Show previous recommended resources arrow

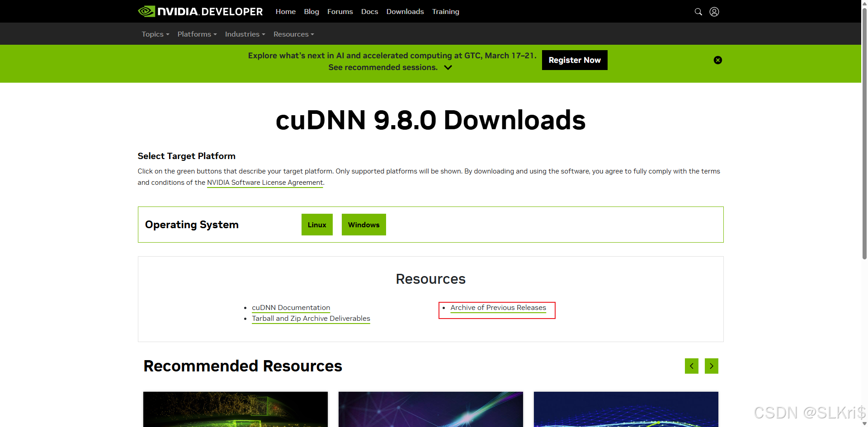[692, 366]
